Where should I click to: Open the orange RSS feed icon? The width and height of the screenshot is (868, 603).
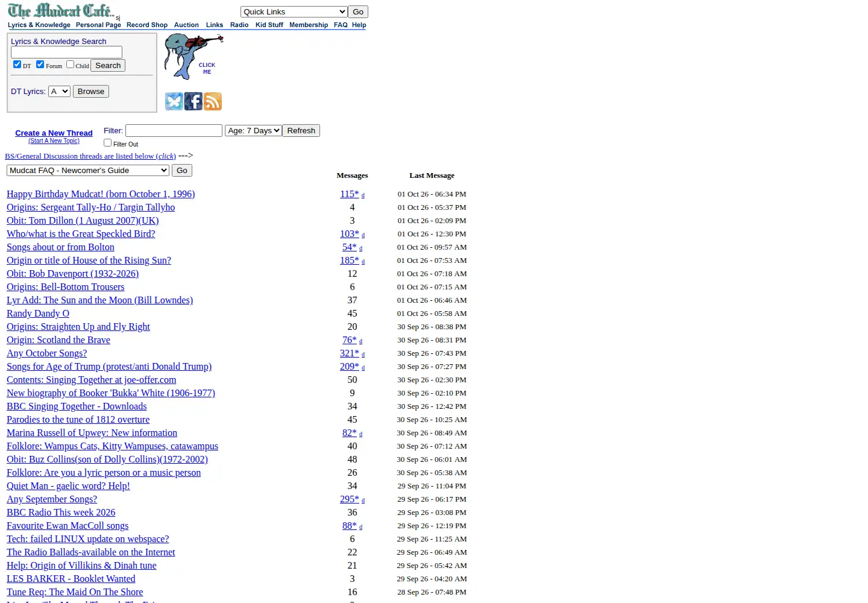[213, 101]
